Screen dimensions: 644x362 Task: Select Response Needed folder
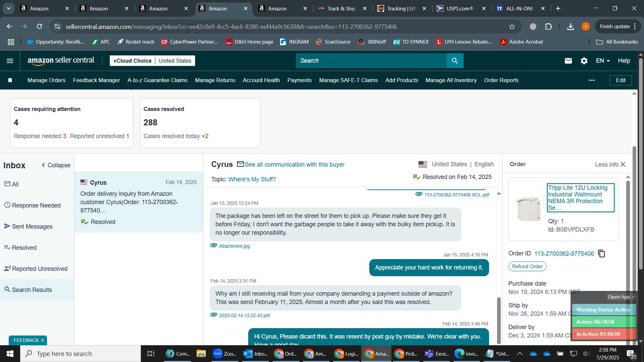point(37,205)
